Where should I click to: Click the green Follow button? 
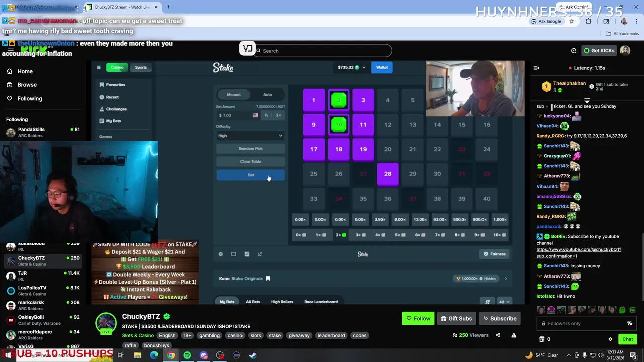click(x=418, y=318)
